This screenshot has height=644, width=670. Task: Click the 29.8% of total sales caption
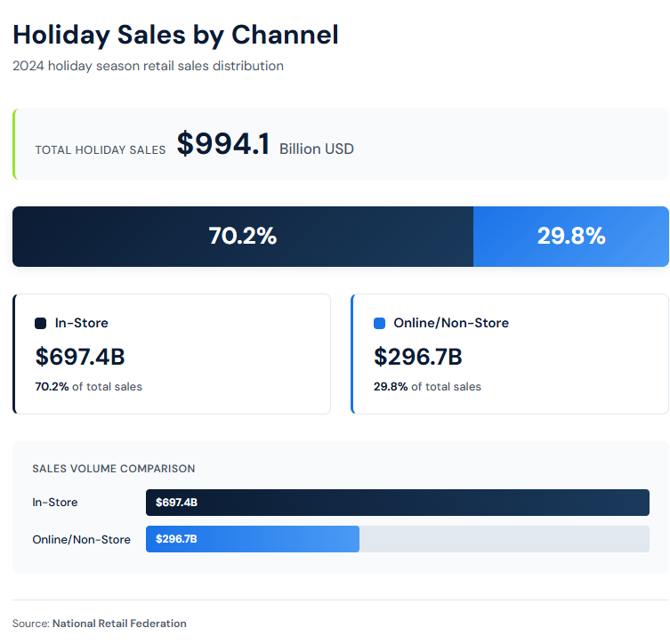point(427,387)
